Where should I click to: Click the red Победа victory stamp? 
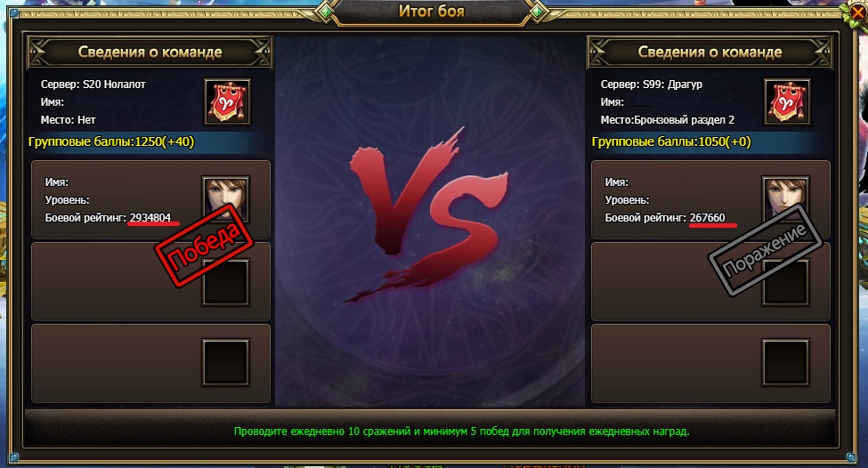(x=204, y=246)
